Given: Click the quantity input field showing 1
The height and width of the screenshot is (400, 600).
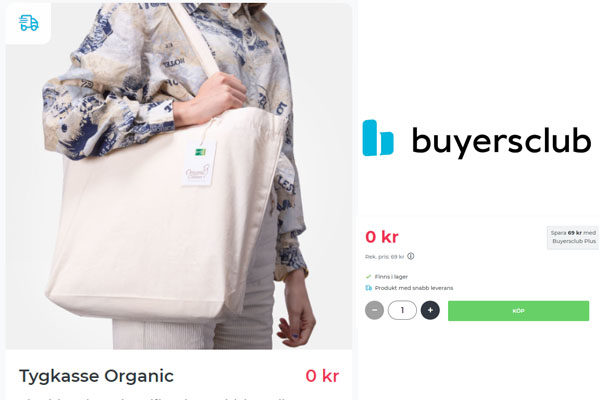Looking at the screenshot, I should [x=402, y=310].
